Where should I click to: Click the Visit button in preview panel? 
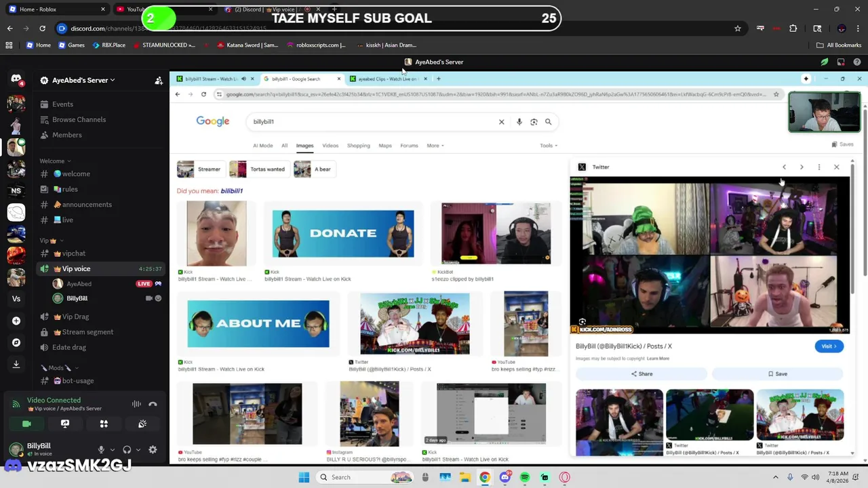pyautogui.click(x=829, y=346)
